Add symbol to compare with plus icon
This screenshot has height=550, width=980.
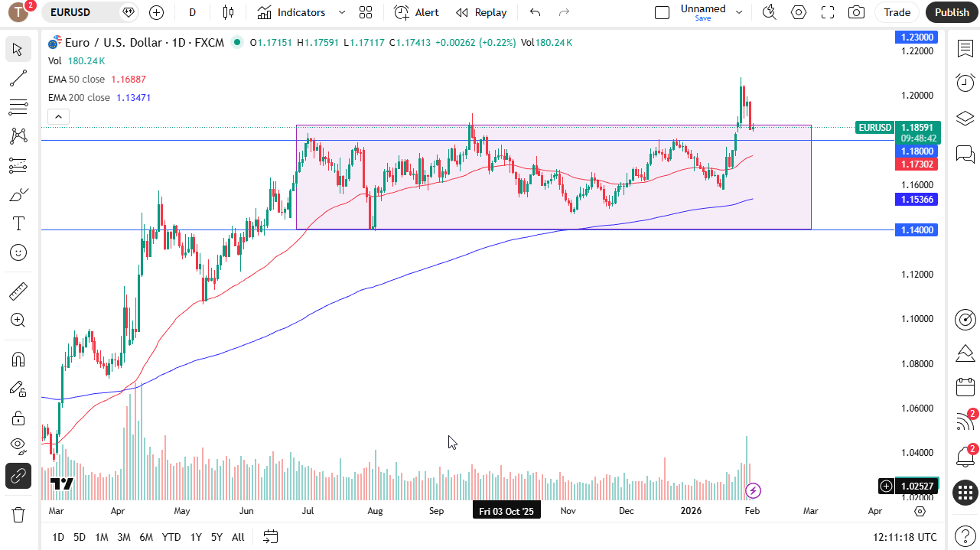(156, 12)
